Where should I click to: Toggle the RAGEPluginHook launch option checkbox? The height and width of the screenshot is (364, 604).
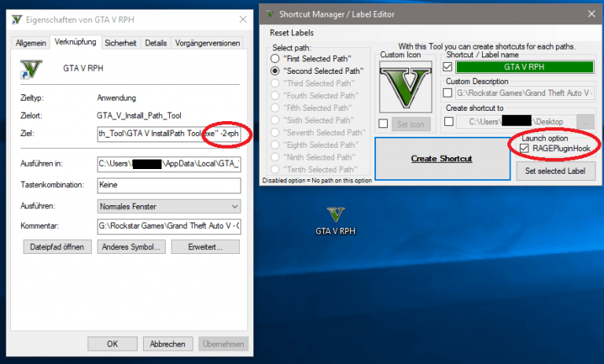pos(525,148)
